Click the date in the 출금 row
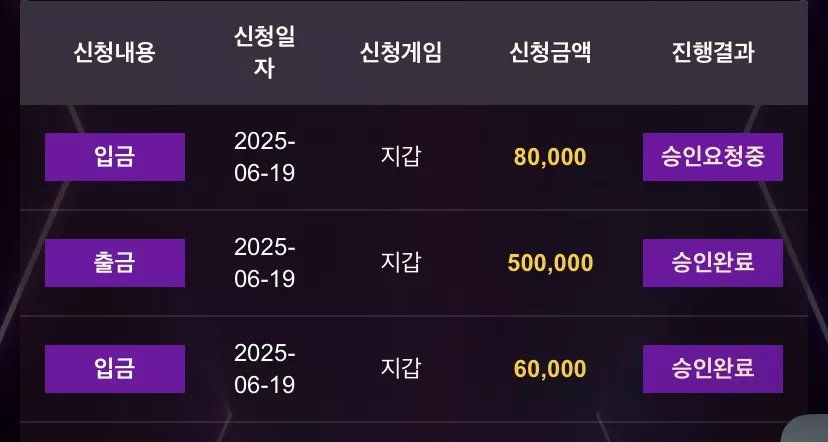828x442 pixels. pos(265,263)
